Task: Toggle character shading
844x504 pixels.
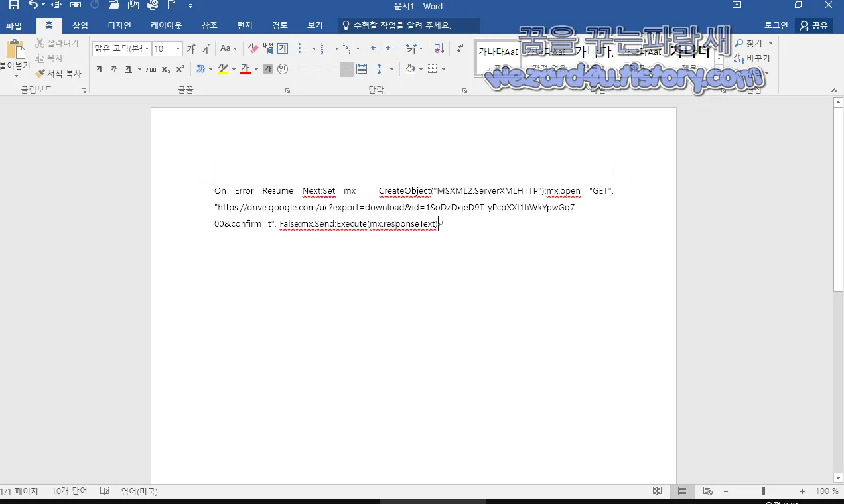Action: 268,69
